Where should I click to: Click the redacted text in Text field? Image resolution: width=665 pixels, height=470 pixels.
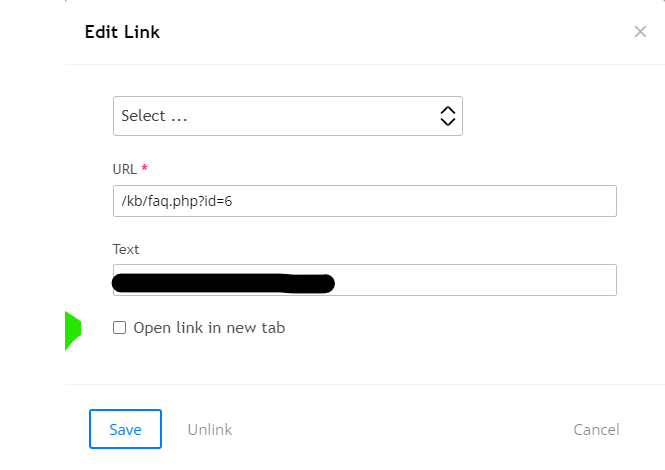(223, 282)
